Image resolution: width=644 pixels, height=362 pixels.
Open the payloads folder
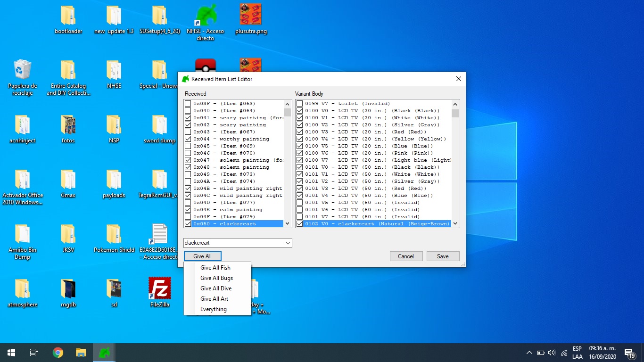(114, 184)
